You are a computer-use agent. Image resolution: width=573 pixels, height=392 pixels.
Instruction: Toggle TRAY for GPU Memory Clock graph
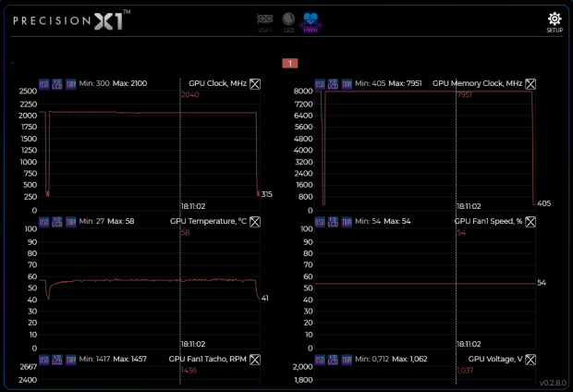click(x=346, y=84)
